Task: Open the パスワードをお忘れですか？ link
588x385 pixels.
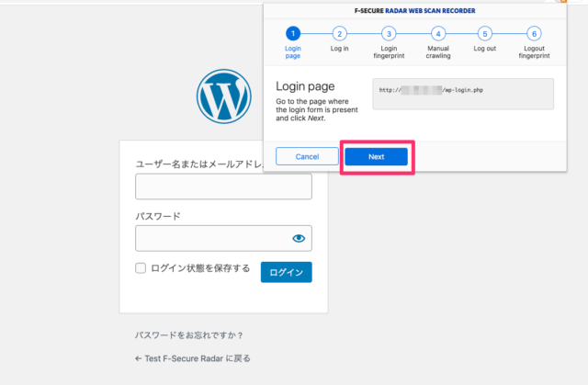Action: tap(189, 335)
